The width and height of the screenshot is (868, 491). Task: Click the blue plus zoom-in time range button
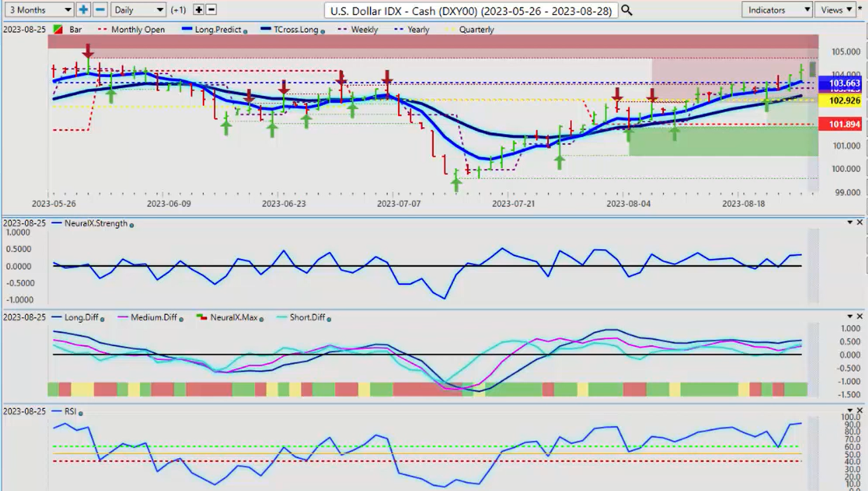[x=83, y=10]
